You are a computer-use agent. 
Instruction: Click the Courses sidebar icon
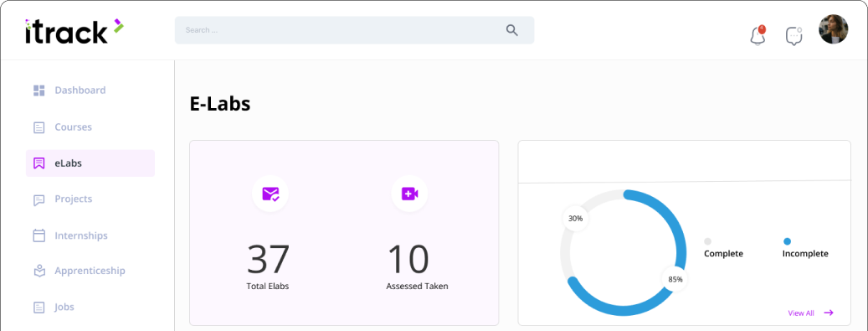(x=39, y=127)
